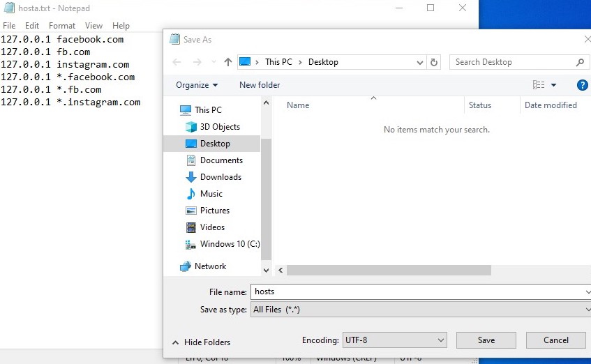Open Notepad Edit menu
591x364 pixels.
pos(32,26)
